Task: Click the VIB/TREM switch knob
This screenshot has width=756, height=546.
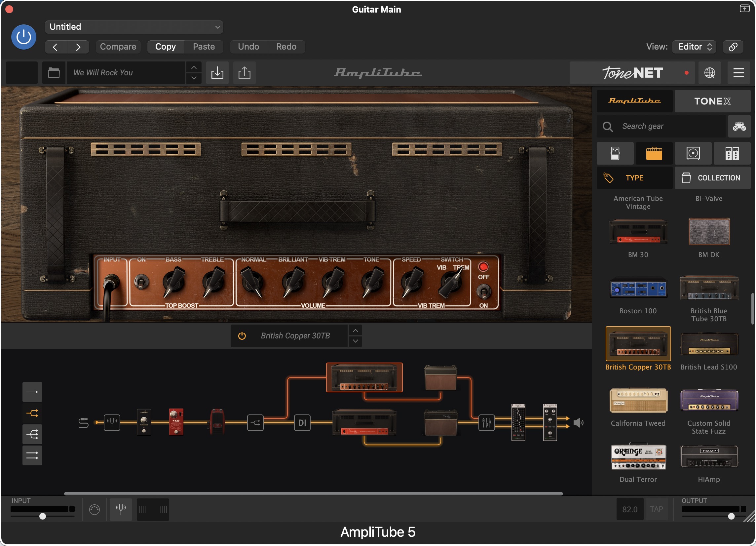Action: (x=451, y=283)
